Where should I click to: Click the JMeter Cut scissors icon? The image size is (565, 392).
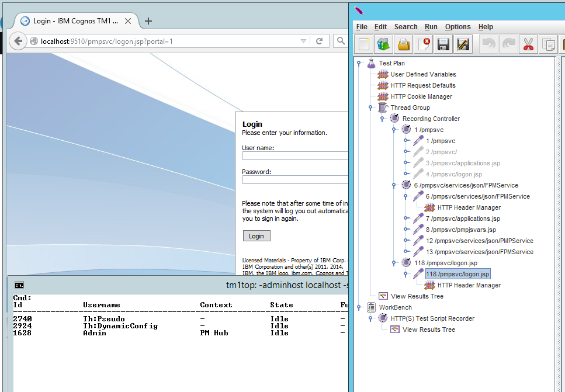[529, 44]
